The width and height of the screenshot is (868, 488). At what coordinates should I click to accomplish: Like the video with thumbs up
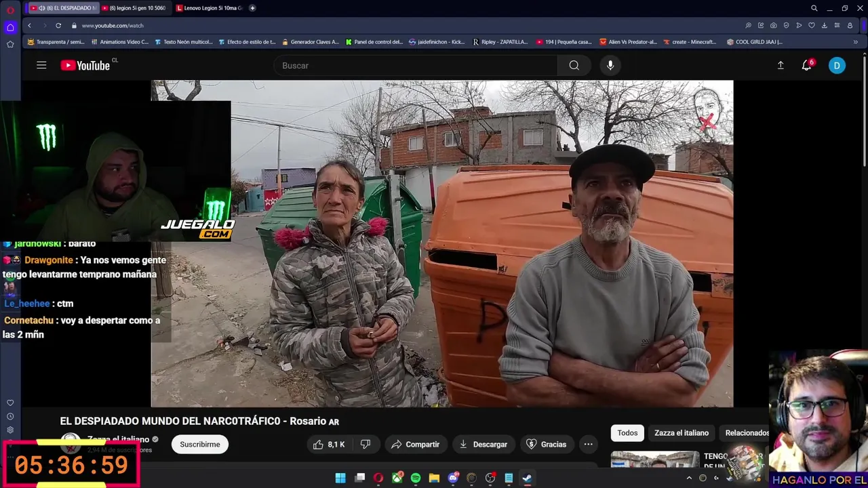[328, 444]
